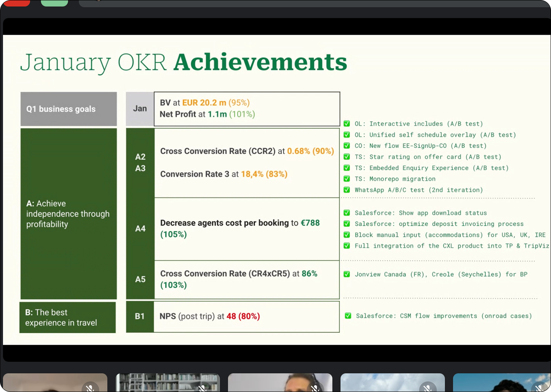Click the B1 label
Screen dimensions: 551x392
(140, 316)
